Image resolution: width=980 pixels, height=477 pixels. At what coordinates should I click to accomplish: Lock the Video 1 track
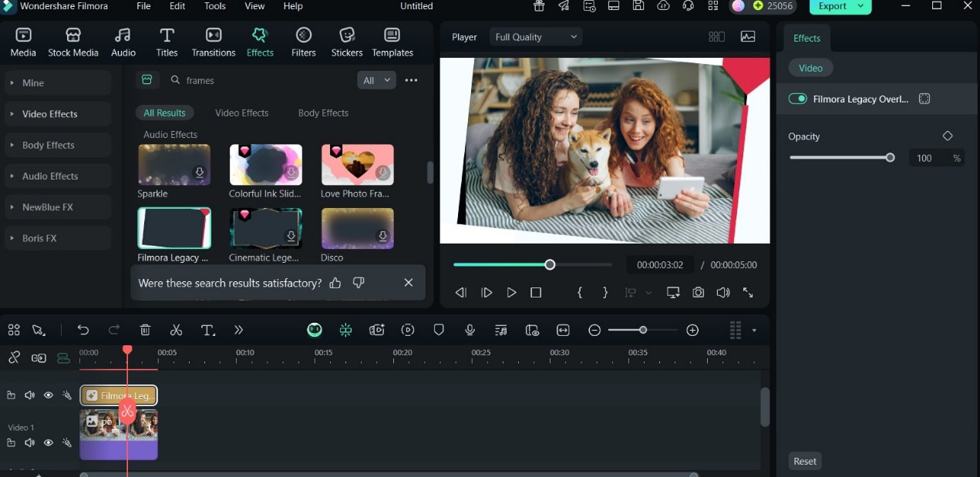(x=11, y=443)
